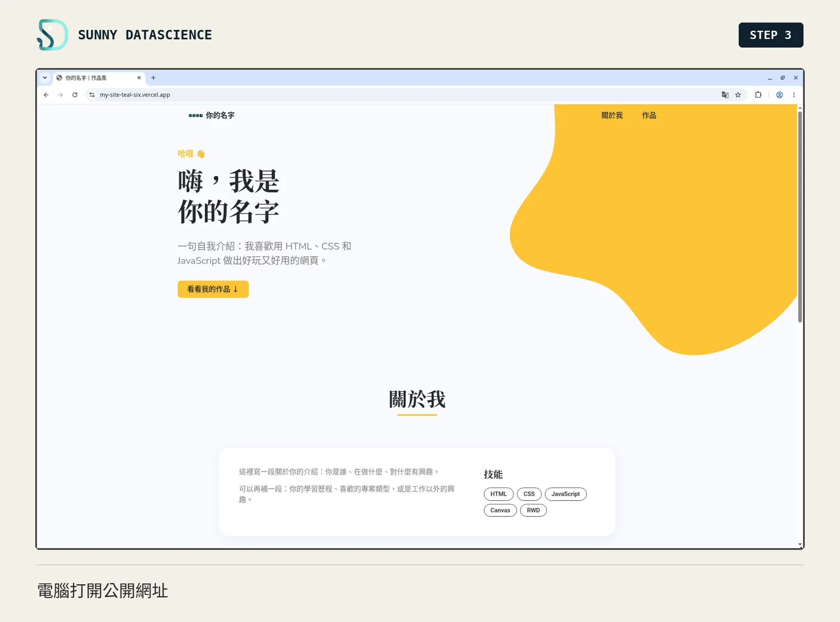Click the HTML skill tag
This screenshot has height=622, width=840.
[499, 494]
